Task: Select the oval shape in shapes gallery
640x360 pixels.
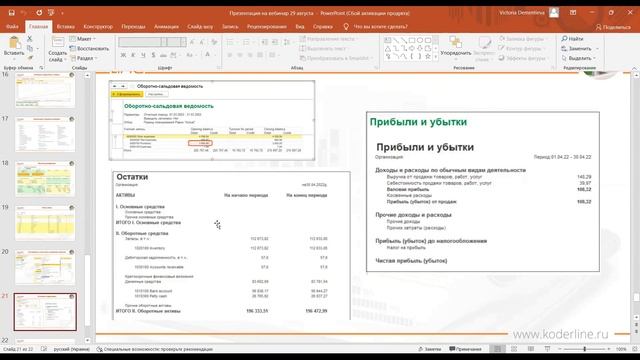Action: (x=420, y=40)
